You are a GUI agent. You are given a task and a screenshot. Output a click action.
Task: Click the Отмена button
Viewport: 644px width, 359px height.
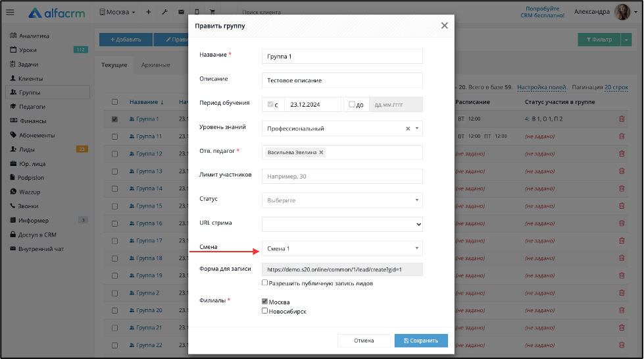(364, 341)
